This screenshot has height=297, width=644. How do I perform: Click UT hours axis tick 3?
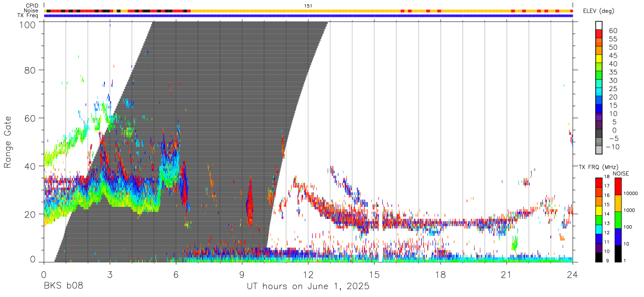pyautogui.click(x=110, y=273)
